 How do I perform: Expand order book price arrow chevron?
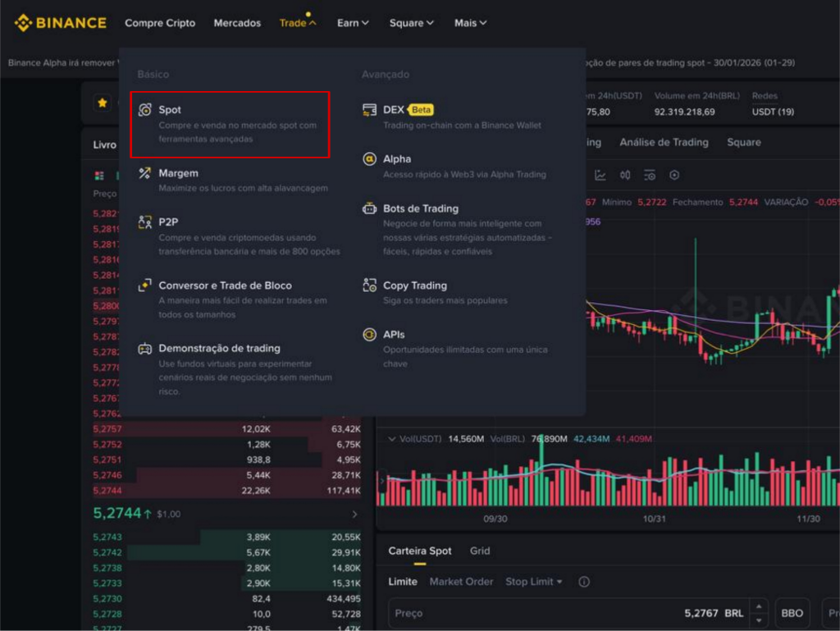tap(354, 514)
